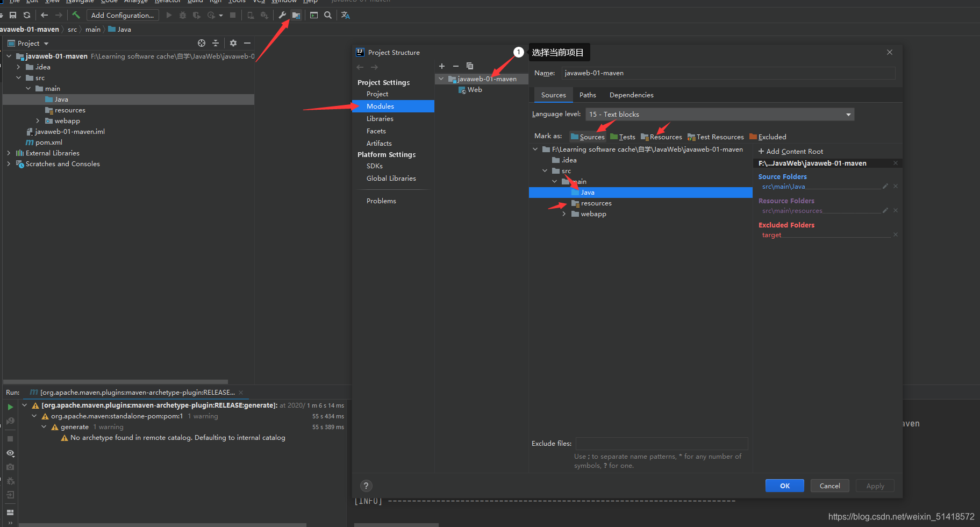
Task: Edit src\main\Java source folder properties pencil
Action: click(885, 186)
